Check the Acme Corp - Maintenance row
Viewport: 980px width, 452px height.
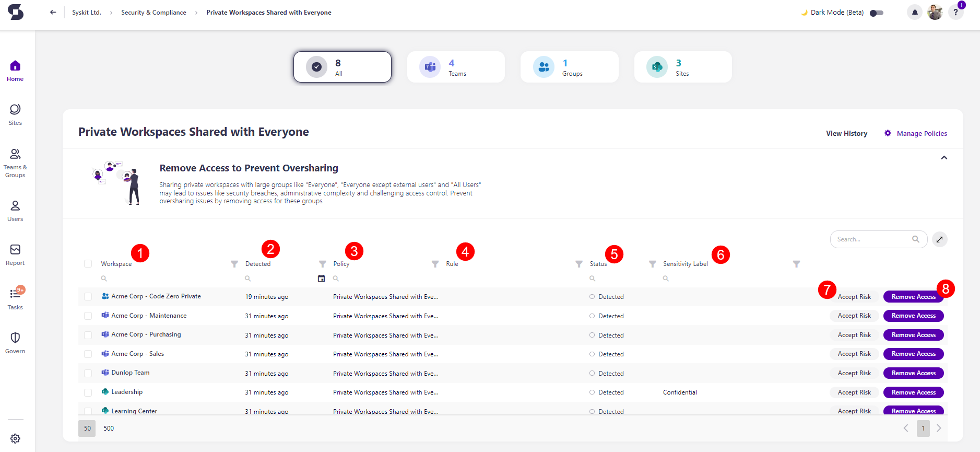88,316
